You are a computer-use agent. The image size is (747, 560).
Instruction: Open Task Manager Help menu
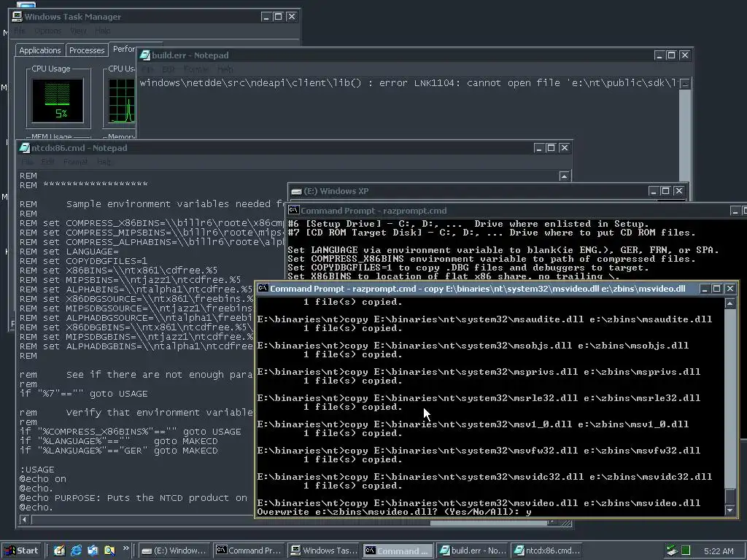click(x=102, y=31)
